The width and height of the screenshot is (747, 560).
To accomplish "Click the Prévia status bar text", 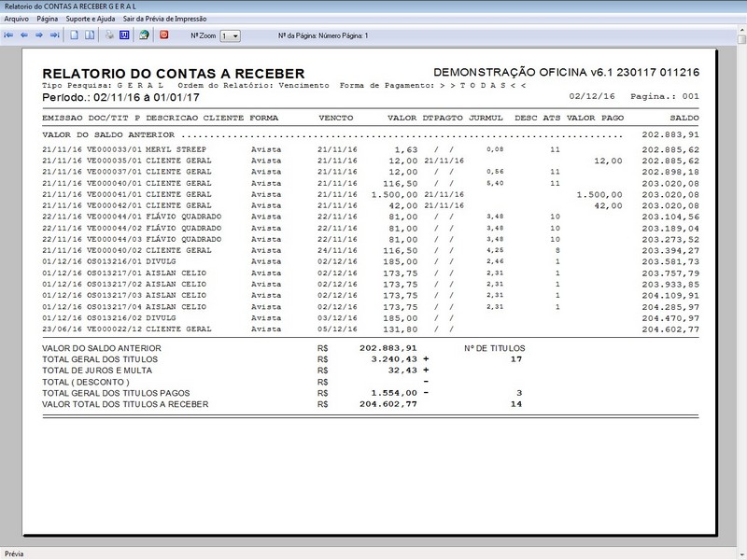I will tap(14, 553).
